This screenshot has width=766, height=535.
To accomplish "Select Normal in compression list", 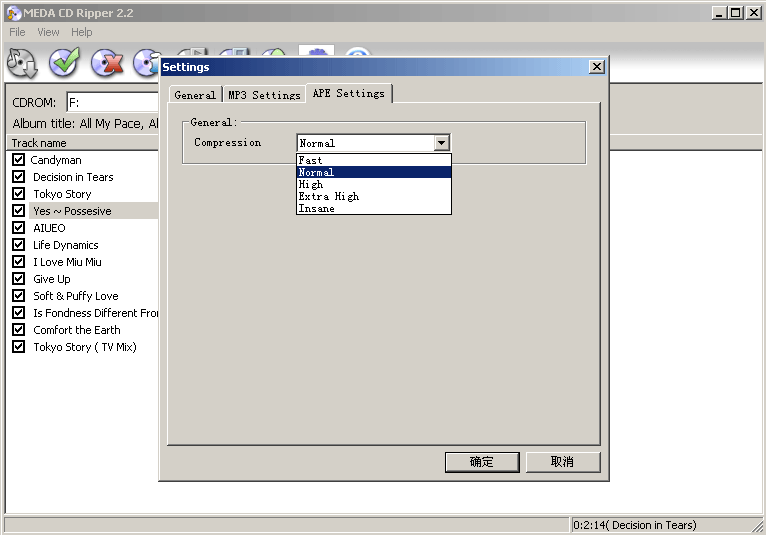I will [374, 172].
